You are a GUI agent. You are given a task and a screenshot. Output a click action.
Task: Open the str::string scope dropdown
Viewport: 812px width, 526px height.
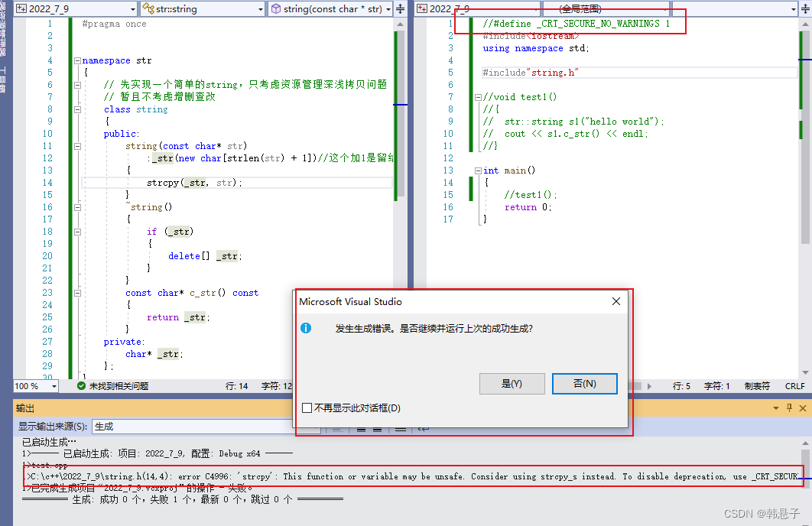(203, 9)
